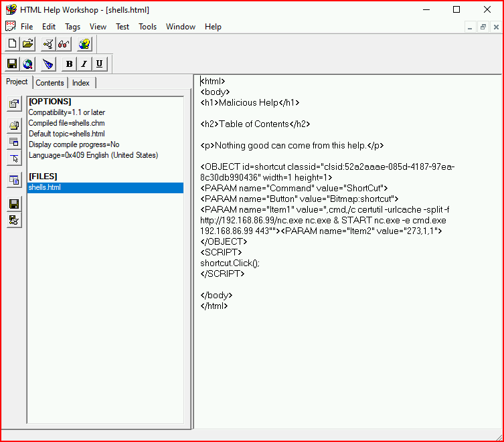This screenshot has height=442, width=504.
Task: Click the closing </body> tag line
Action: pos(216,295)
